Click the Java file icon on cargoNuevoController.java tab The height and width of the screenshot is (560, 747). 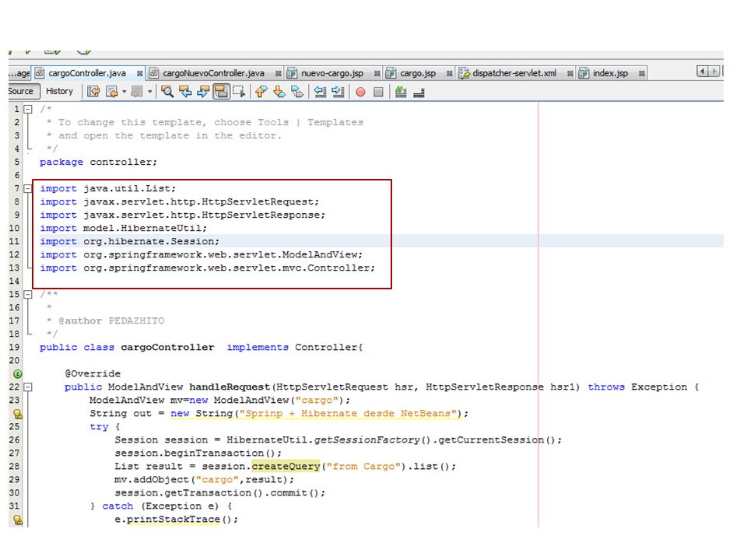click(x=154, y=73)
